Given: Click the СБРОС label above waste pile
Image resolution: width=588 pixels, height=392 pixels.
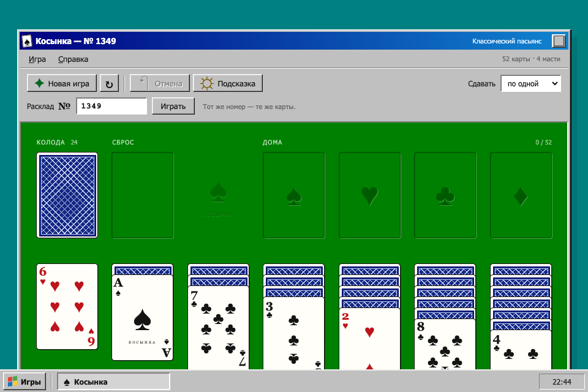Looking at the screenshot, I should [x=123, y=142].
